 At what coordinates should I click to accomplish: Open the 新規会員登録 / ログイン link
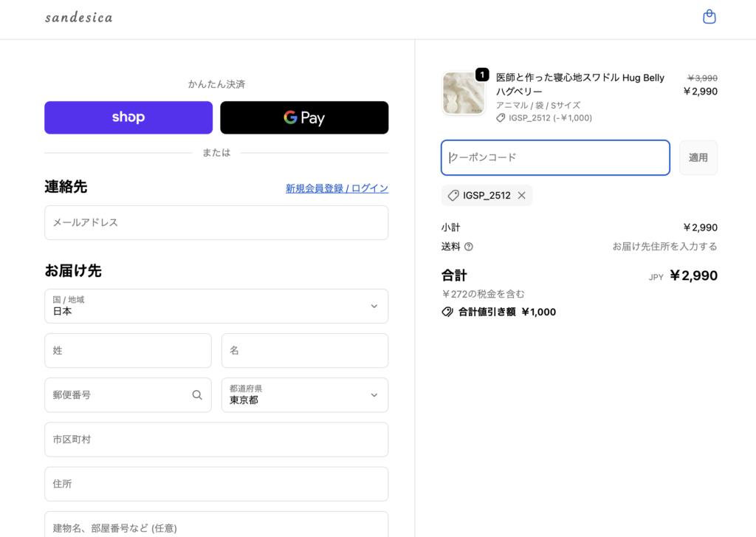337,188
